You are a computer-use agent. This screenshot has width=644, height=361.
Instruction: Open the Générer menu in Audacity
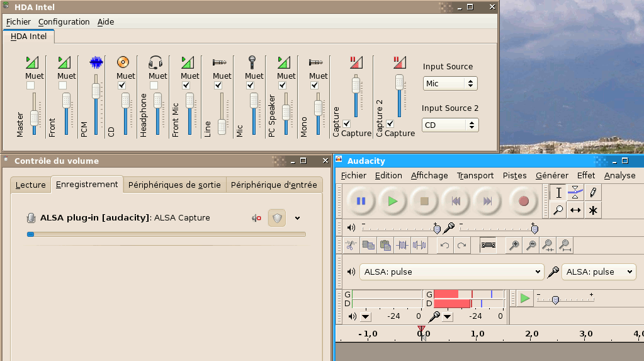tap(552, 176)
